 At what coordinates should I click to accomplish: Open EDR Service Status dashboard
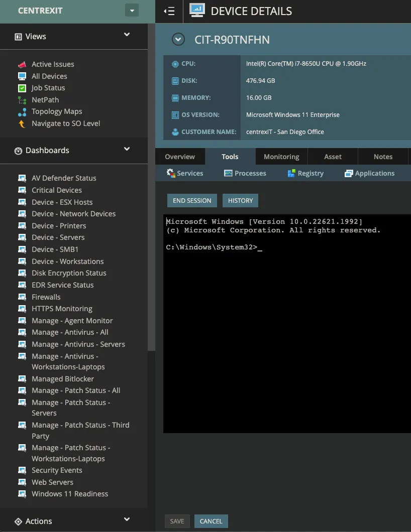point(62,285)
